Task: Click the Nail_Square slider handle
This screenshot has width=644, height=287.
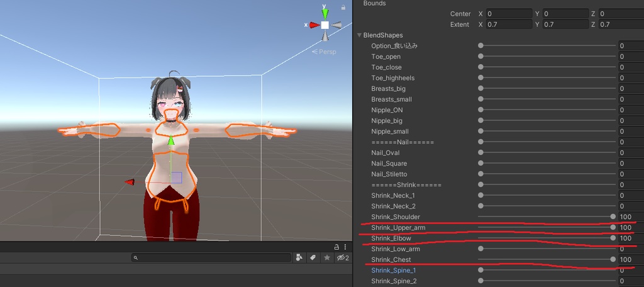Action: coord(480,163)
